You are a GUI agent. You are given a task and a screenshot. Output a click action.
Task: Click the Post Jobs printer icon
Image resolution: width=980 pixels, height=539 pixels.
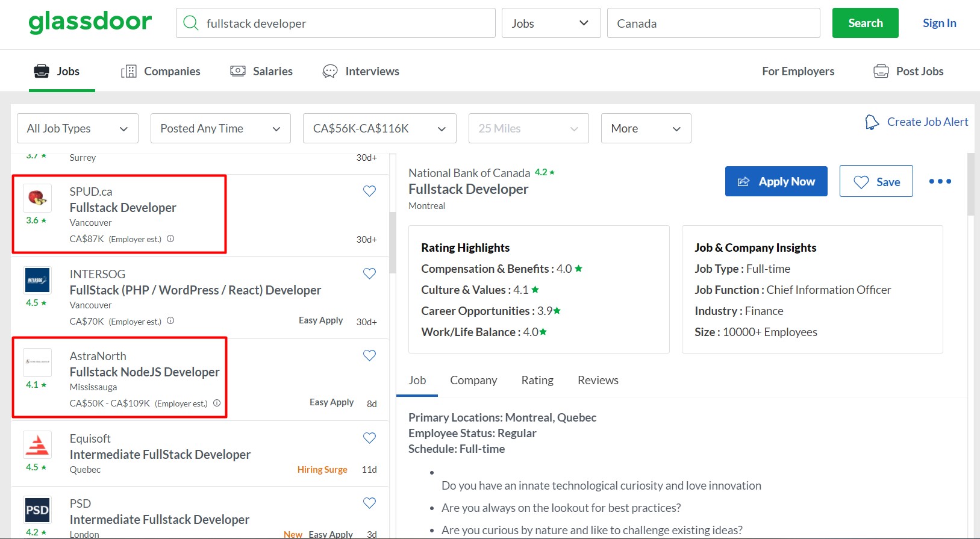click(x=881, y=71)
